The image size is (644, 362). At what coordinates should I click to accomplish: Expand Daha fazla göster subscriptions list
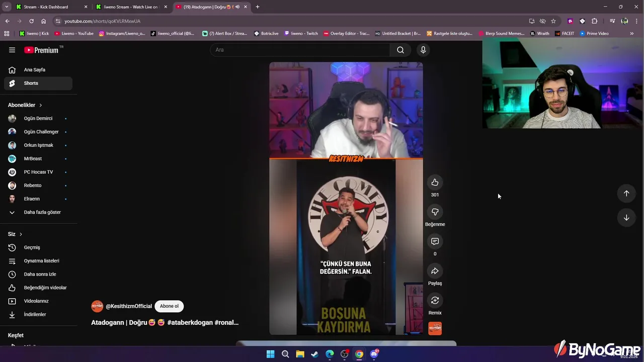click(x=38, y=212)
